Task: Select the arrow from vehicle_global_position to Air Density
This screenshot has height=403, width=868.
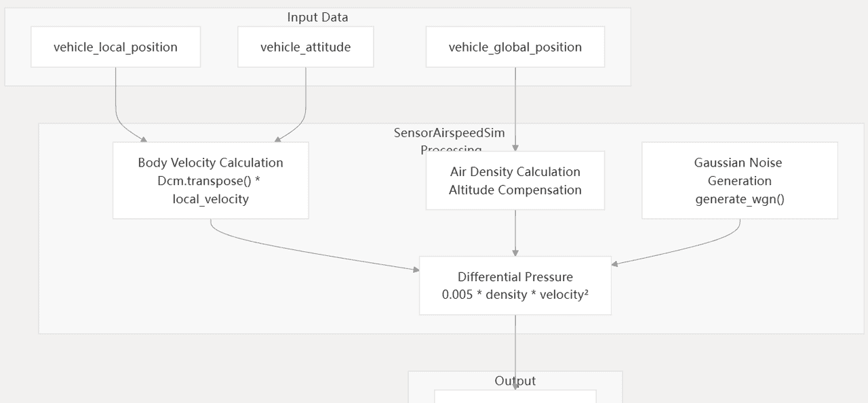Action: (515, 108)
